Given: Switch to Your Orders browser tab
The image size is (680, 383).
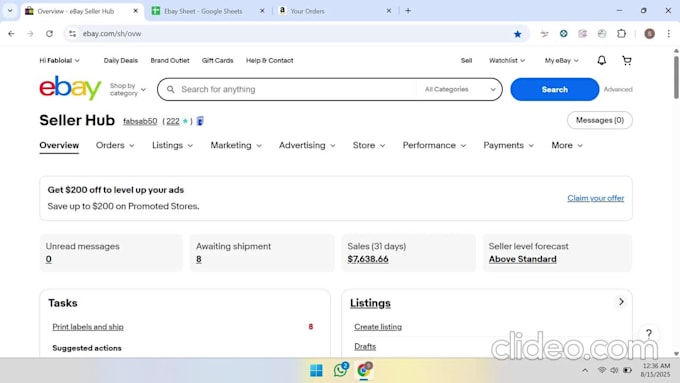Looking at the screenshot, I should [x=307, y=11].
